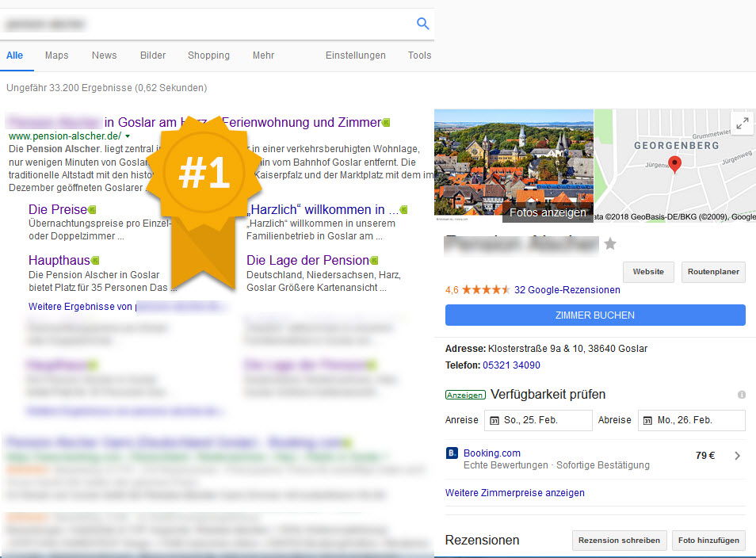756x558 pixels.
Task: Click the ZIMMER BUCHEN button
Action: 595,315
